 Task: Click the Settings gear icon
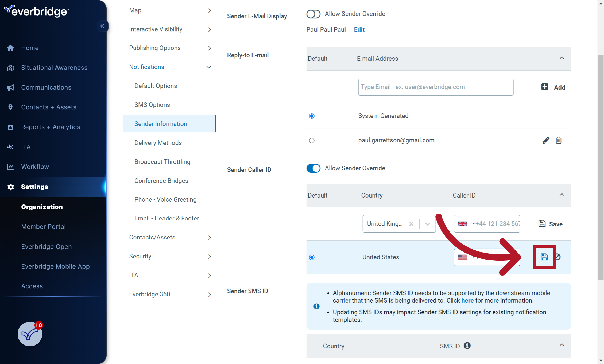tap(10, 187)
